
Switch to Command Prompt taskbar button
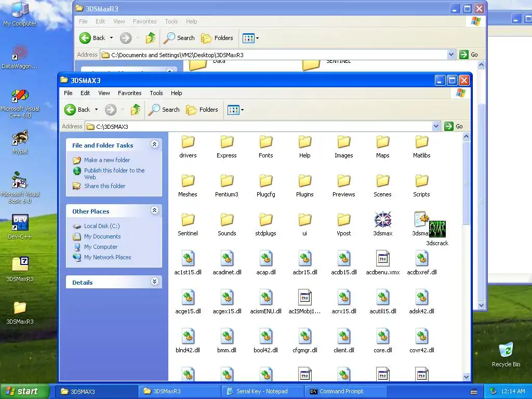[x=345, y=391]
